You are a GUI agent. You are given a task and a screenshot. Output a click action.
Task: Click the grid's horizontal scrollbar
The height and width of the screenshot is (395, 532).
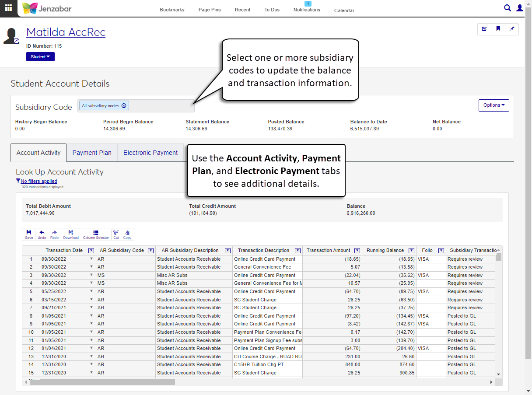click(x=103, y=382)
